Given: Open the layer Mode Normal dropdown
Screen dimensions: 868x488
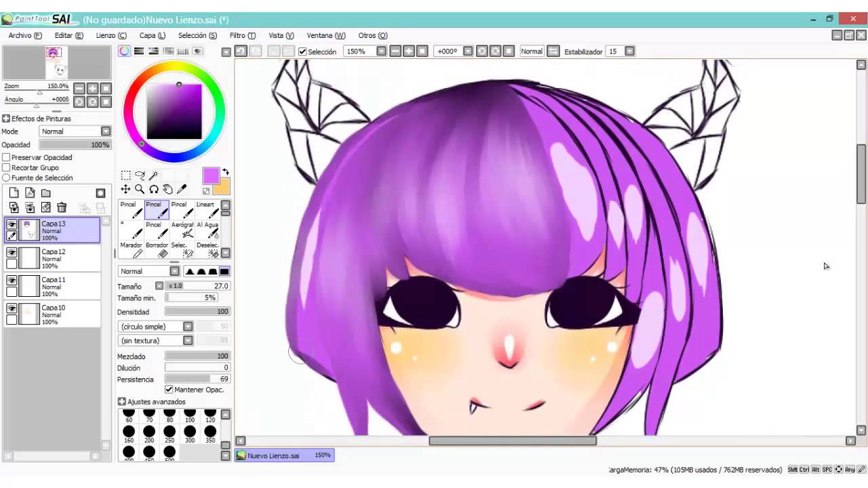Looking at the screenshot, I should [75, 131].
